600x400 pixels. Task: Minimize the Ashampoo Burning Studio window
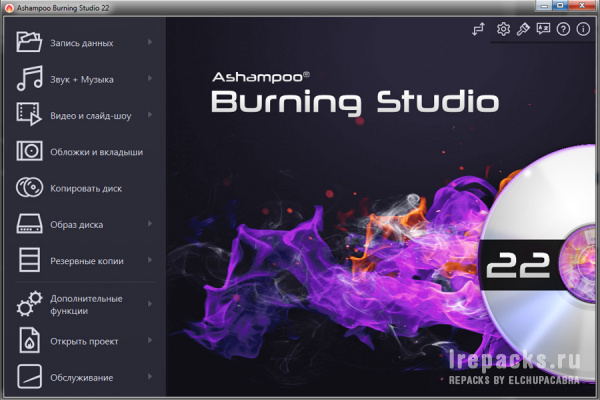click(544, 5)
